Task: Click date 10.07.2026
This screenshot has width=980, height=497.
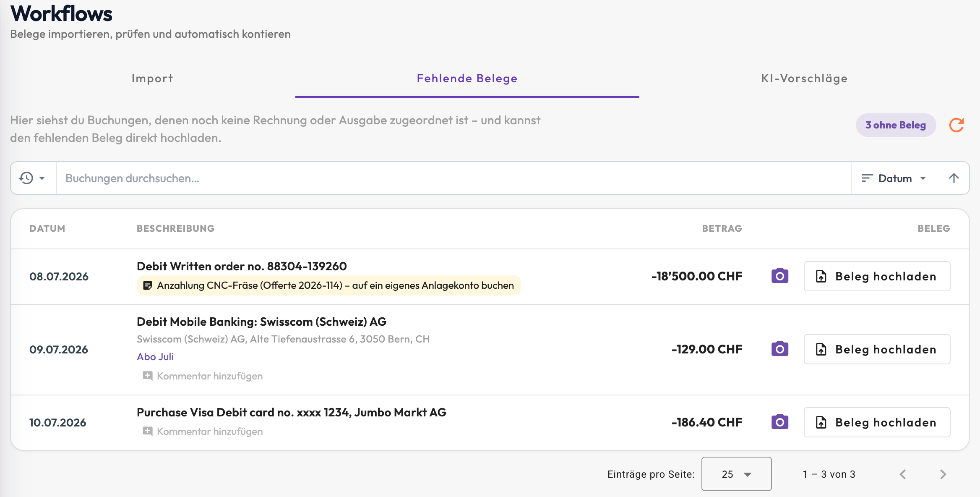Action: [x=58, y=423]
